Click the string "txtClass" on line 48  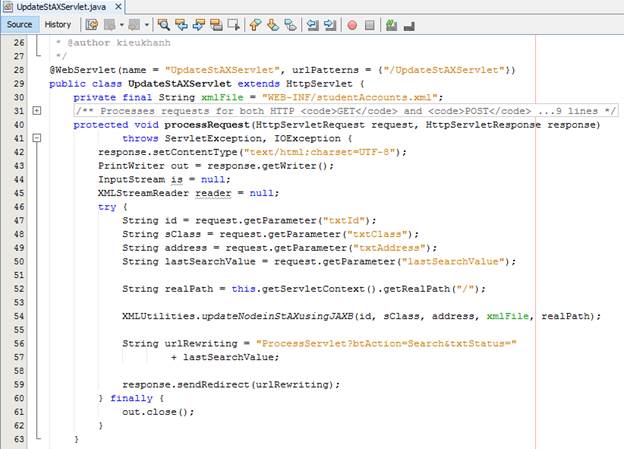(377, 234)
